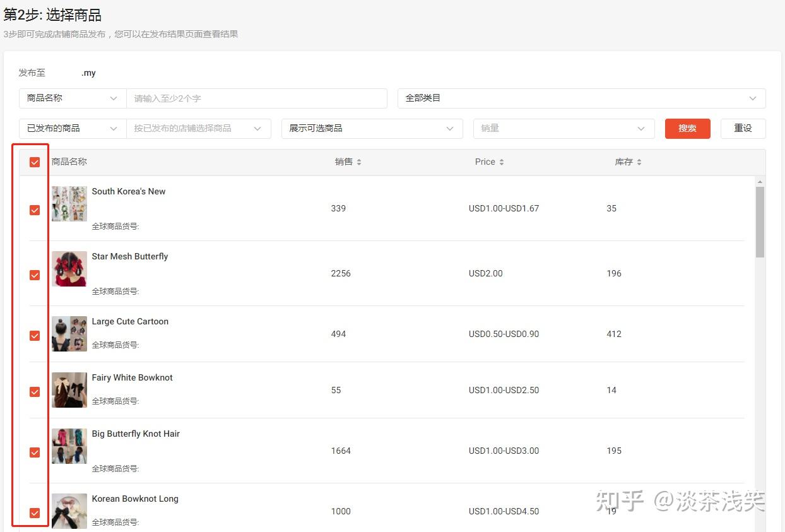This screenshot has height=532, width=785.
Task: Click the stock value 196
Action: pyautogui.click(x=614, y=274)
